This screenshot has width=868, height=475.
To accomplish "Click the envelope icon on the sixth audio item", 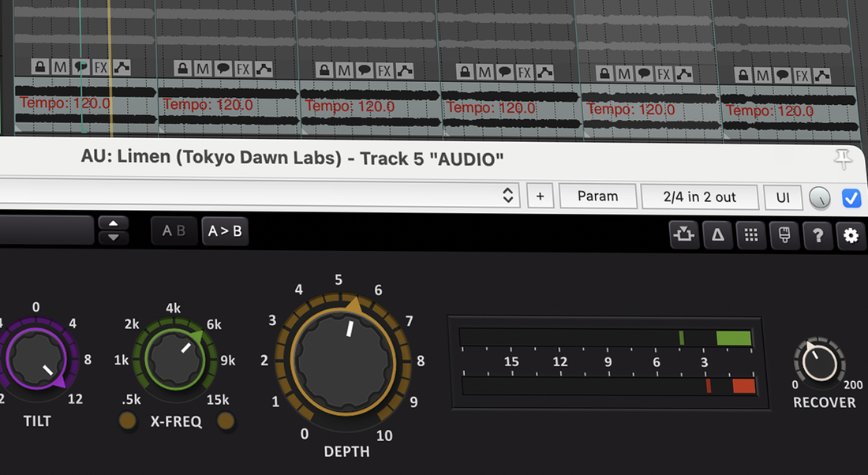I will [822, 75].
